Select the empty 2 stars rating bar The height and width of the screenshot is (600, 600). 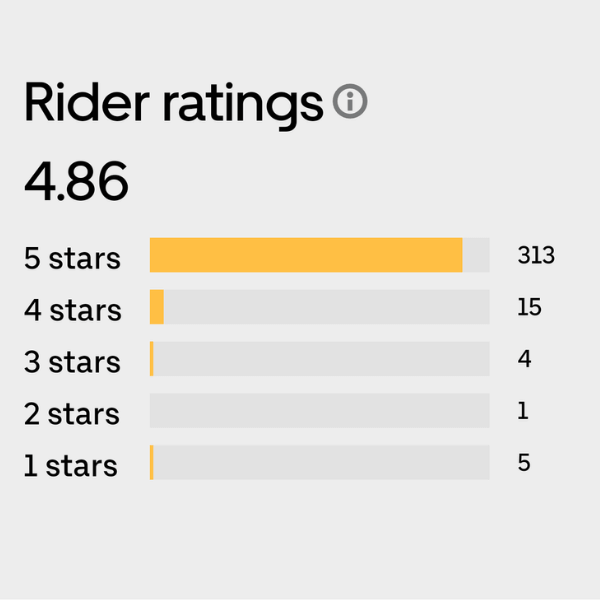tap(320, 411)
